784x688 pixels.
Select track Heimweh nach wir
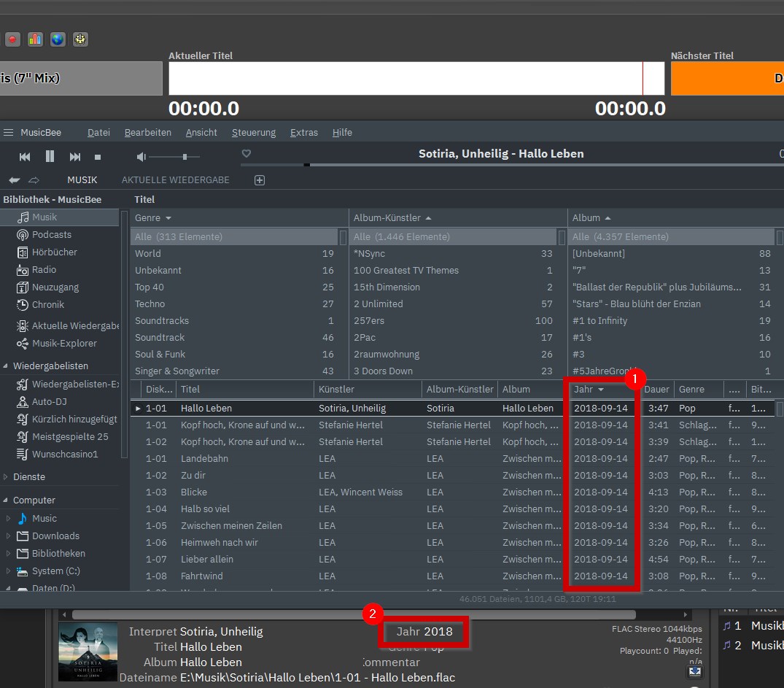[453, 543]
